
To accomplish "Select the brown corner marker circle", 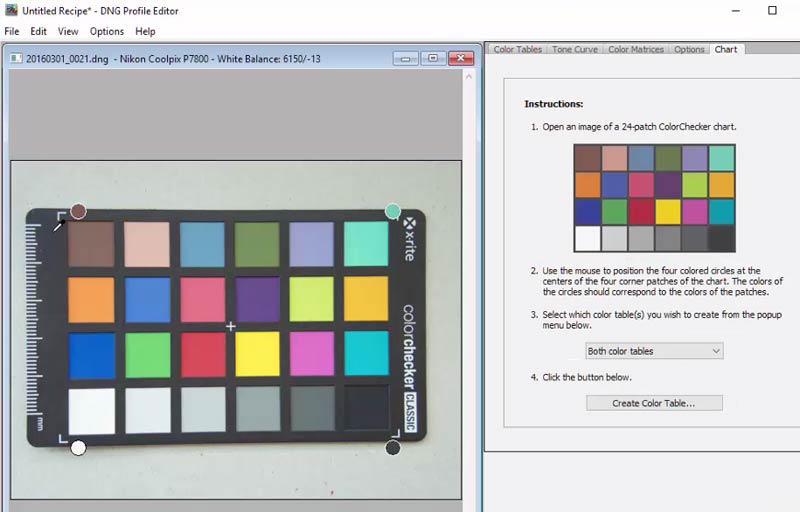I will coord(78,211).
